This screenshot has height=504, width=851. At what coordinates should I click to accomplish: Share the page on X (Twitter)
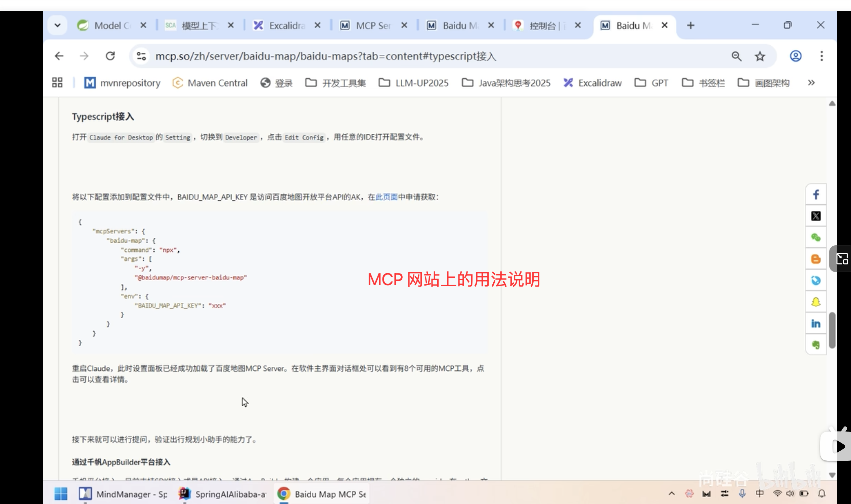click(x=816, y=216)
